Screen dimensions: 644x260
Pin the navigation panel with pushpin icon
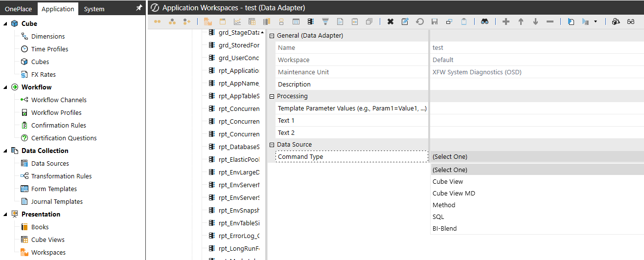(x=138, y=8)
